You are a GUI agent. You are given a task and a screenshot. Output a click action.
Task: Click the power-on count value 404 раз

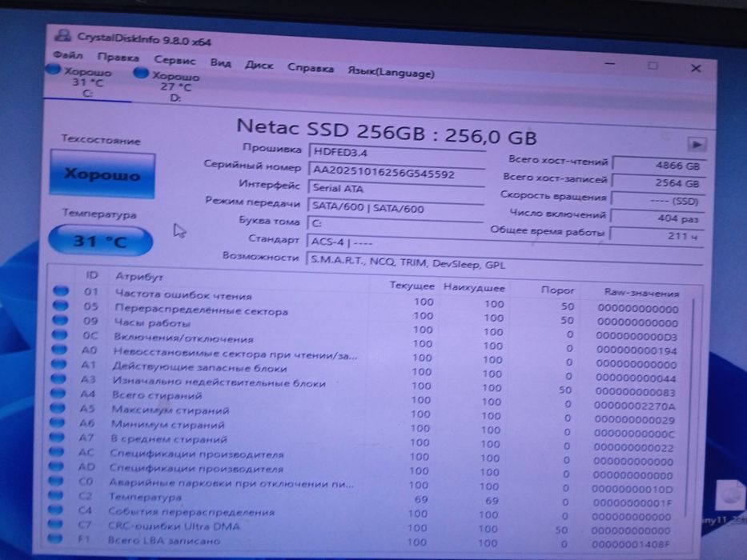click(x=657, y=218)
